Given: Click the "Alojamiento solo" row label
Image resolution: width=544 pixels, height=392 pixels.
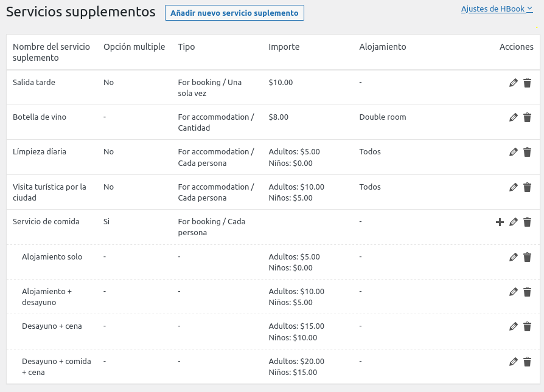Looking at the screenshot, I should coord(52,256).
